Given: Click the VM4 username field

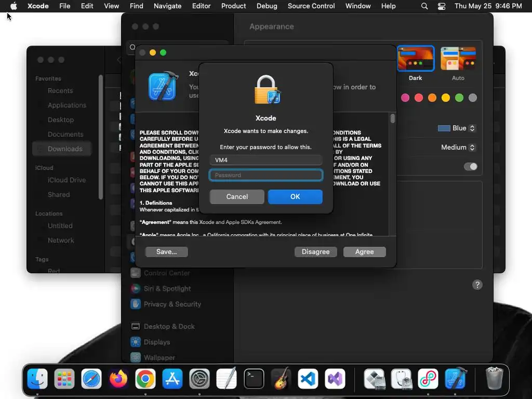Looking at the screenshot, I should click(x=266, y=160).
